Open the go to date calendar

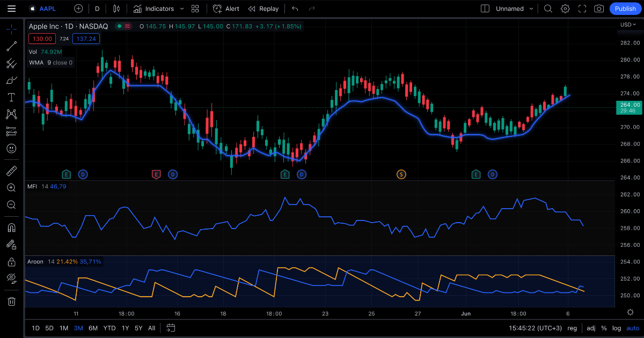coord(171,328)
